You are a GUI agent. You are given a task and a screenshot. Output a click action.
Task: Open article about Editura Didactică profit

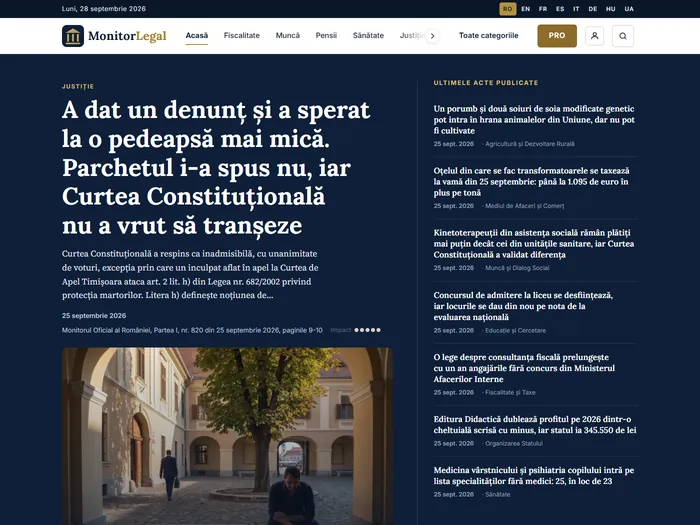[x=535, y=425]
